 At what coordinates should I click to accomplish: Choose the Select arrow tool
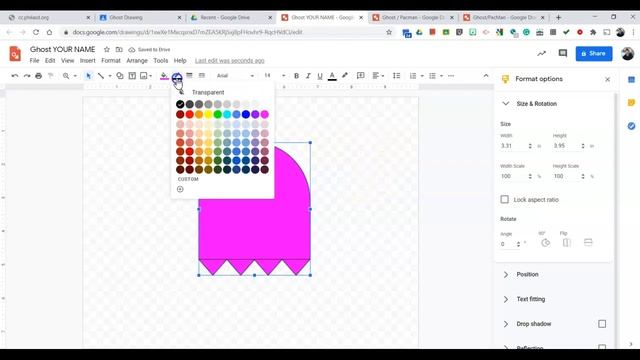click(89, 76)
